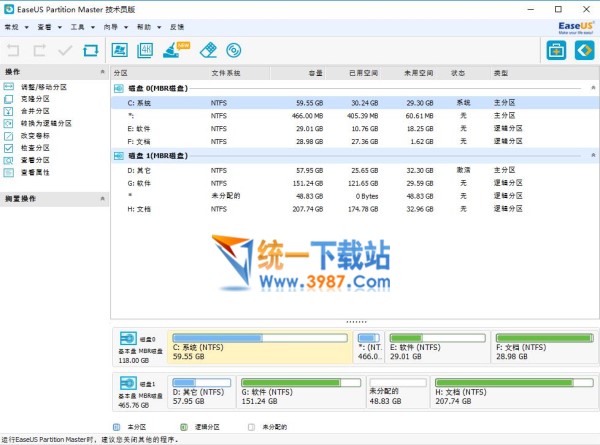Open the 4K alignment tool icon

point(145,50)
